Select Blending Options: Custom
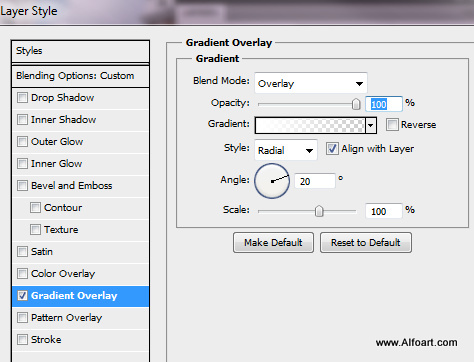Screen dimensions: 474x362 coord(80,76)
